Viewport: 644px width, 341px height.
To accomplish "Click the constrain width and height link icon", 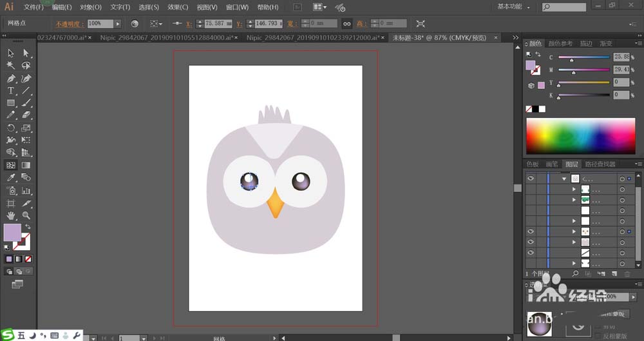I will (346, 23).
